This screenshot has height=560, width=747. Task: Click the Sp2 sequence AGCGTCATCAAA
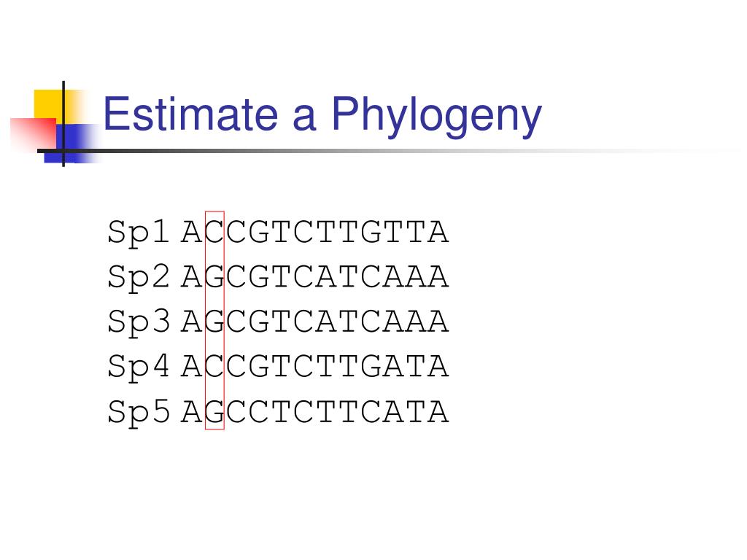[x=315, y=277]
